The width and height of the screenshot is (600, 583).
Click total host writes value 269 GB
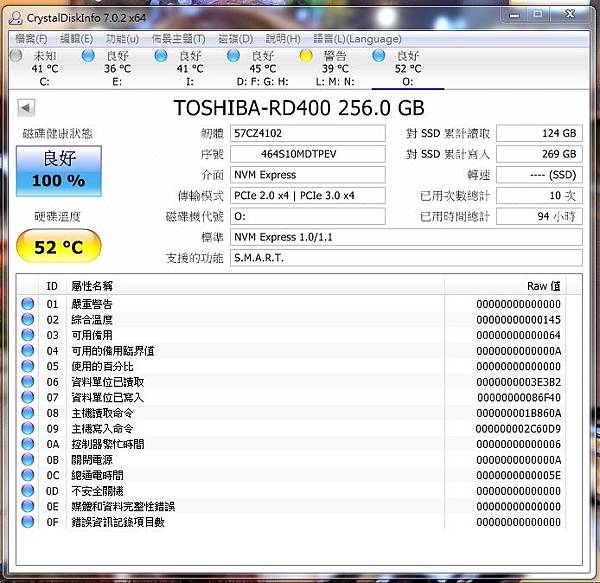540,154
